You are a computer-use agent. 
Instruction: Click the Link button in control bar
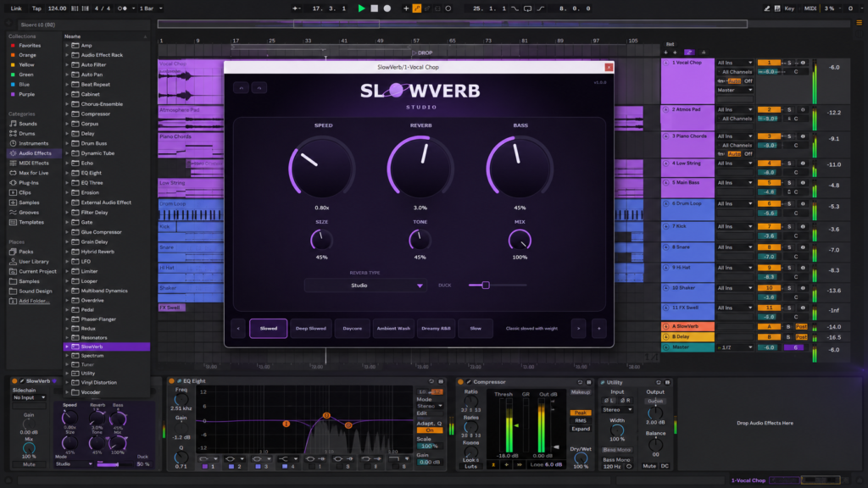click(x=16, y=8)
